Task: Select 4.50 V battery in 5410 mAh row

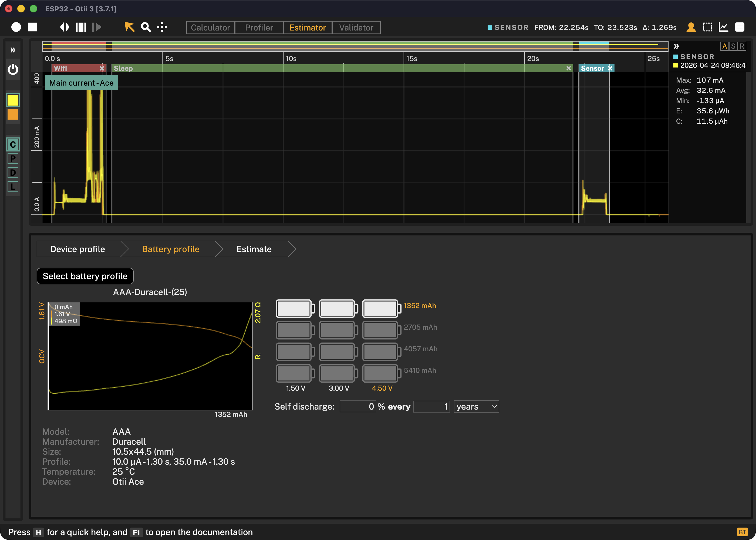Action: click(x=382, y=373)
